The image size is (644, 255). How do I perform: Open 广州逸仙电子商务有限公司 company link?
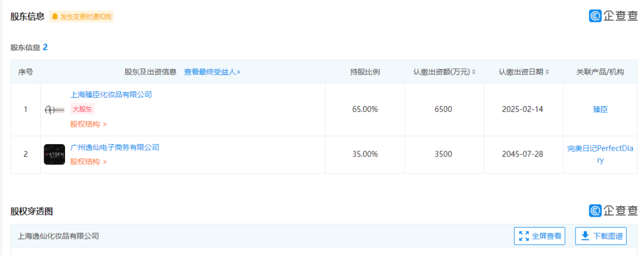(115, 147)
